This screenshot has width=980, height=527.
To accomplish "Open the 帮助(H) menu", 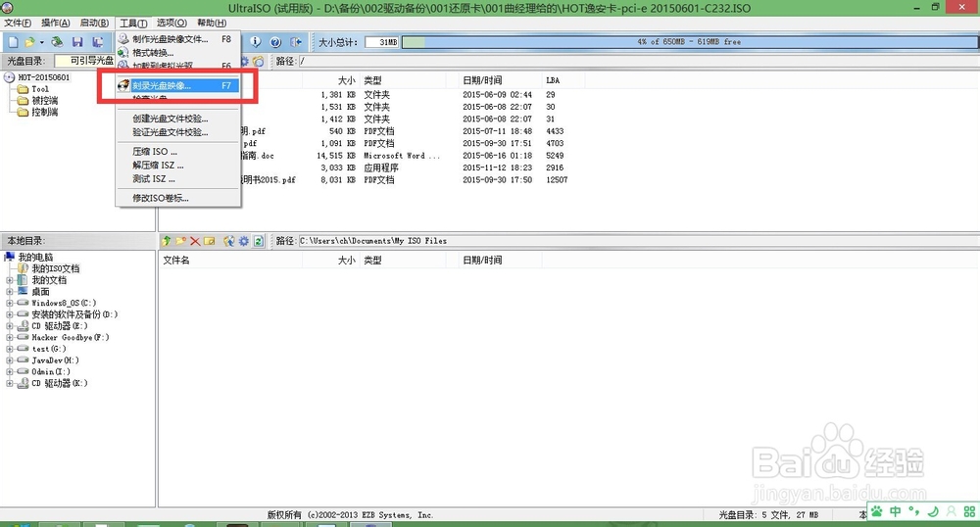I will pos(212,23).
